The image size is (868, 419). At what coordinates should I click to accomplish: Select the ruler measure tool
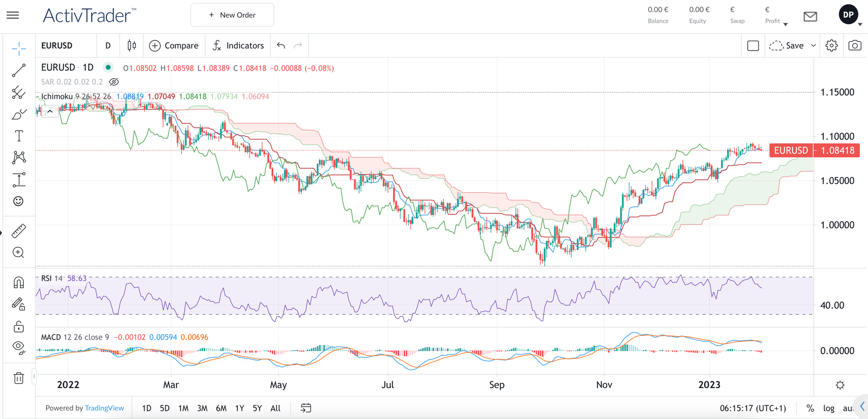point(18,231)
